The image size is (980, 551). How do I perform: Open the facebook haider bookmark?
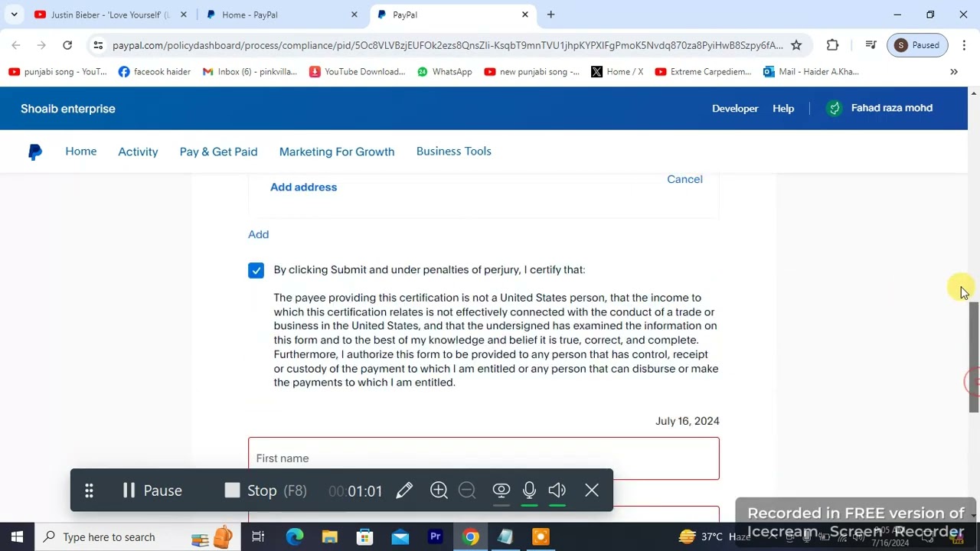pos(155,72)
